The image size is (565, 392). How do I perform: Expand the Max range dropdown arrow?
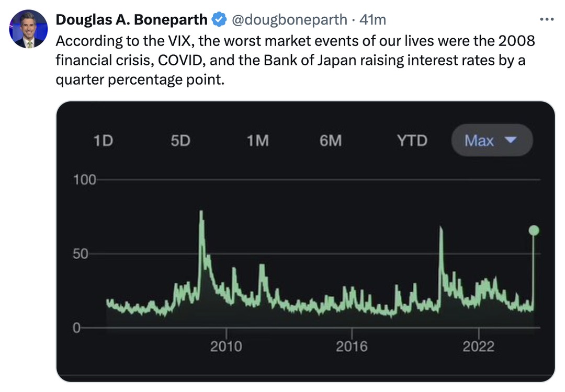pos(511,140)
